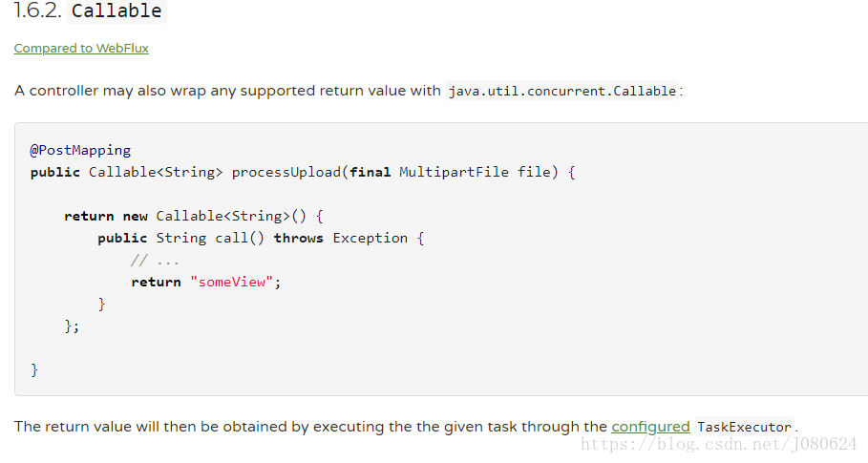Click the 'String call()' method declaration
The height and width of the screenshot is (463, 868).
[x=210, y=238]
